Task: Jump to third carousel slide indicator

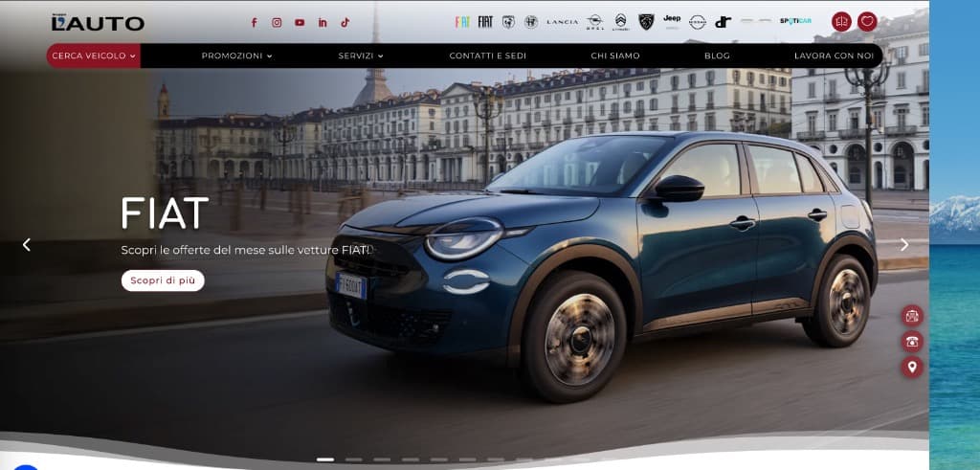Action: tap(382, 460)
